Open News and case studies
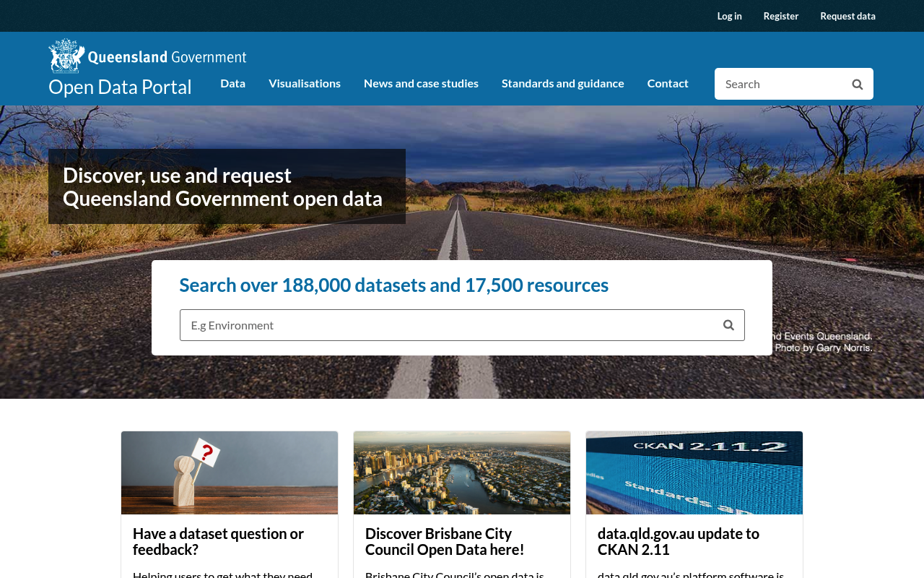Screen dimensions: 924x578 coord(421,83)
